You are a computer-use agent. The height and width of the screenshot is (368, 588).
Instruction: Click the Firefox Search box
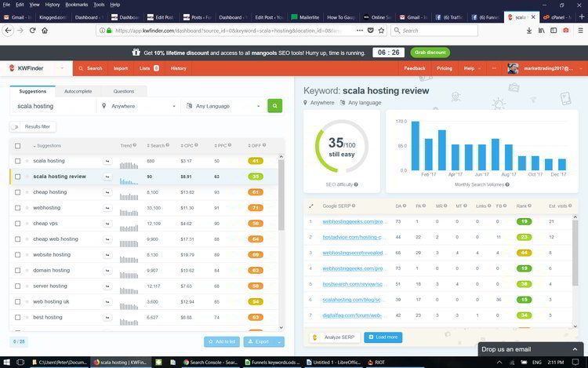(x=434, y=31)
